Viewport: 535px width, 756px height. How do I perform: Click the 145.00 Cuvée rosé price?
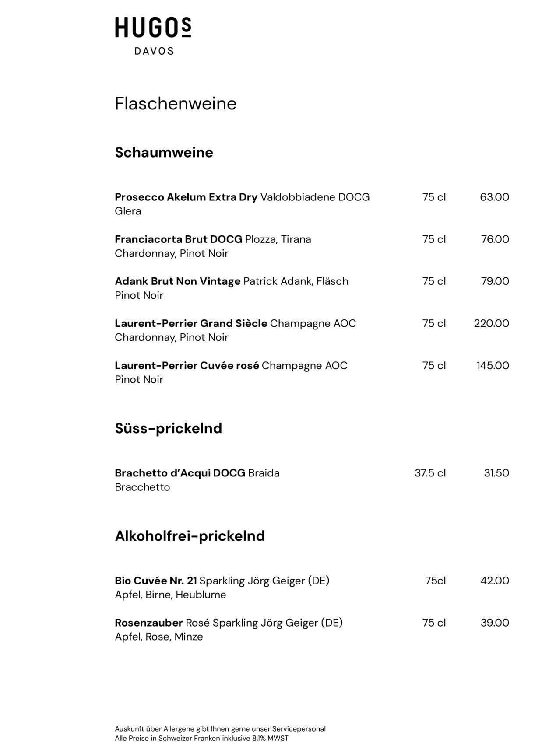click(493, 365)
